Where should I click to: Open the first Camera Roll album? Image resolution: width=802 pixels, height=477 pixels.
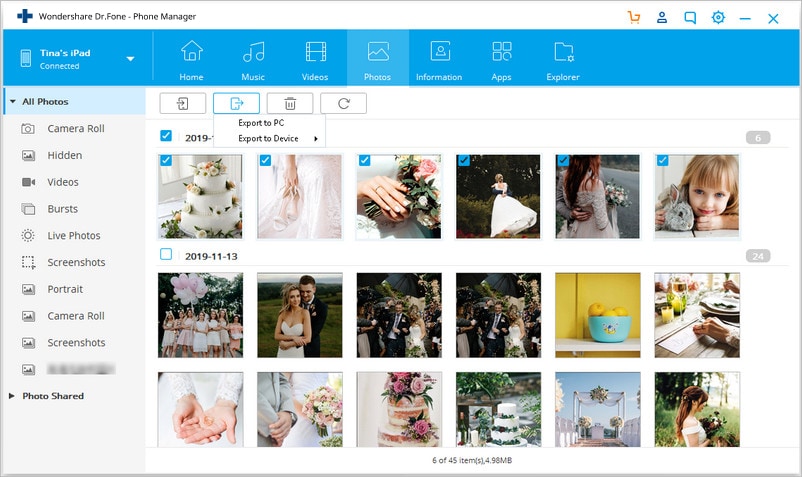[76, 129]
